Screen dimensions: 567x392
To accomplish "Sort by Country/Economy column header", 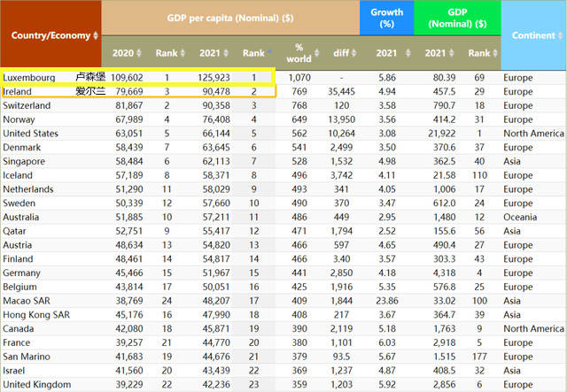I will (50, 35).
